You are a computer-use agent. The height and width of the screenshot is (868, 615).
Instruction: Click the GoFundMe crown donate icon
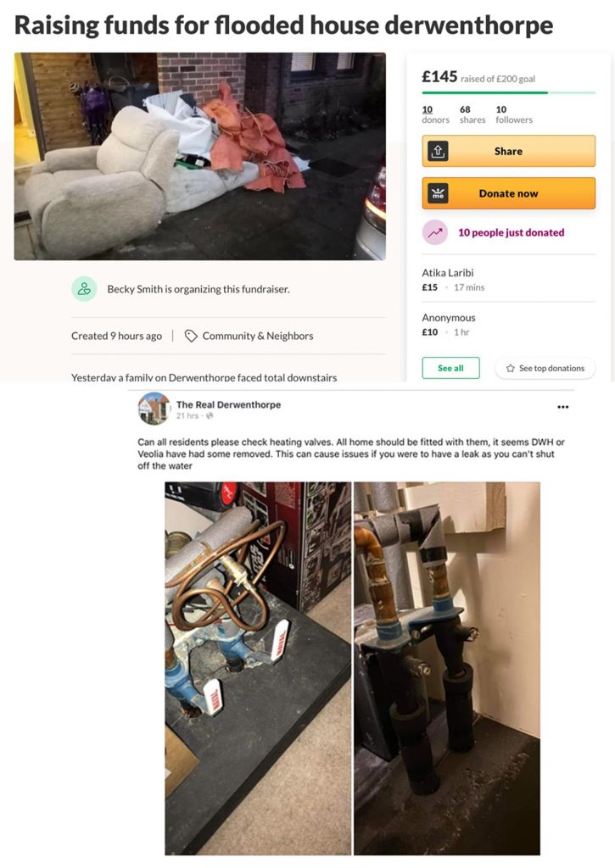click(x=438, y=193)
